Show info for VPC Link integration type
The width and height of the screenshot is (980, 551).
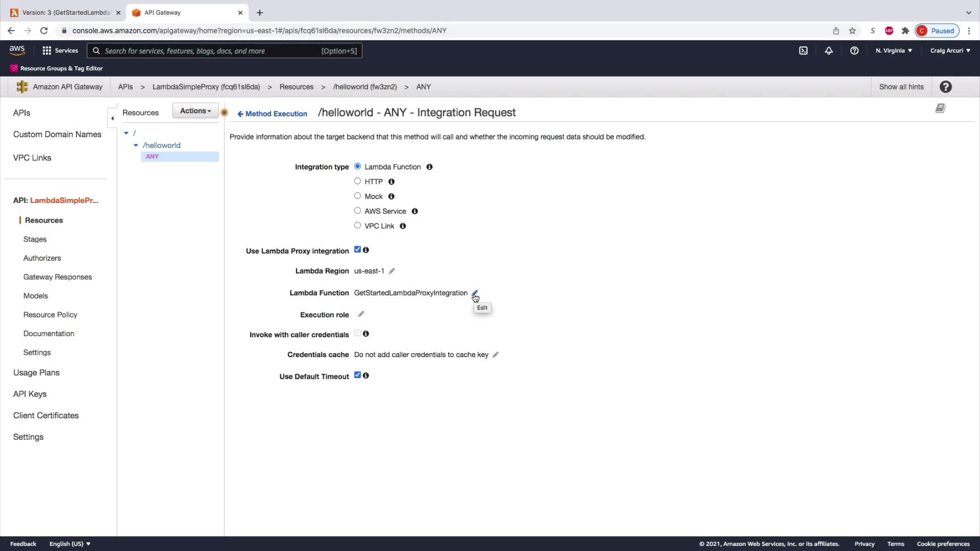click(x=403, y=226)
